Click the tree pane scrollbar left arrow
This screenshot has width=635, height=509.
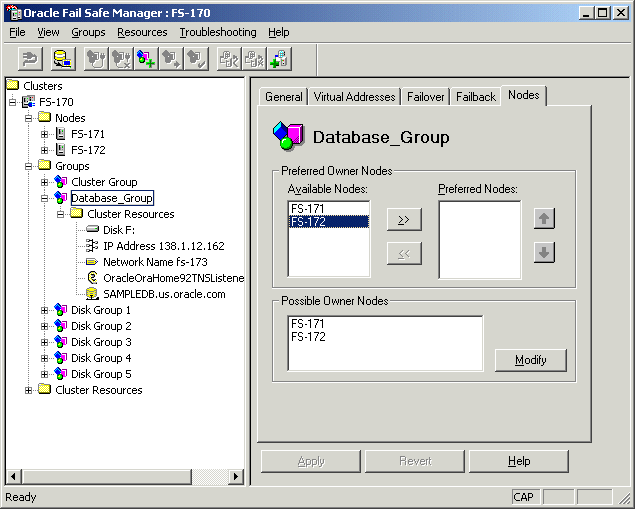pos(13,476)
